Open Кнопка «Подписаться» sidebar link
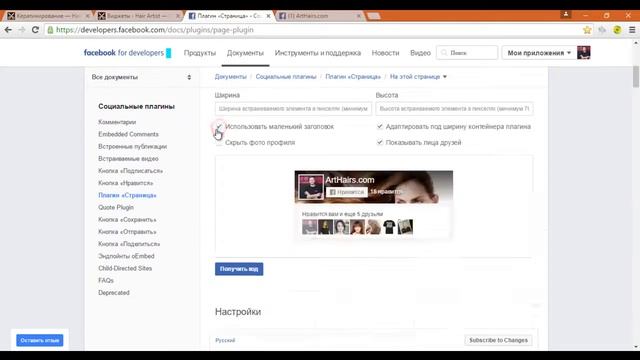640x360 pixels. 130,171
